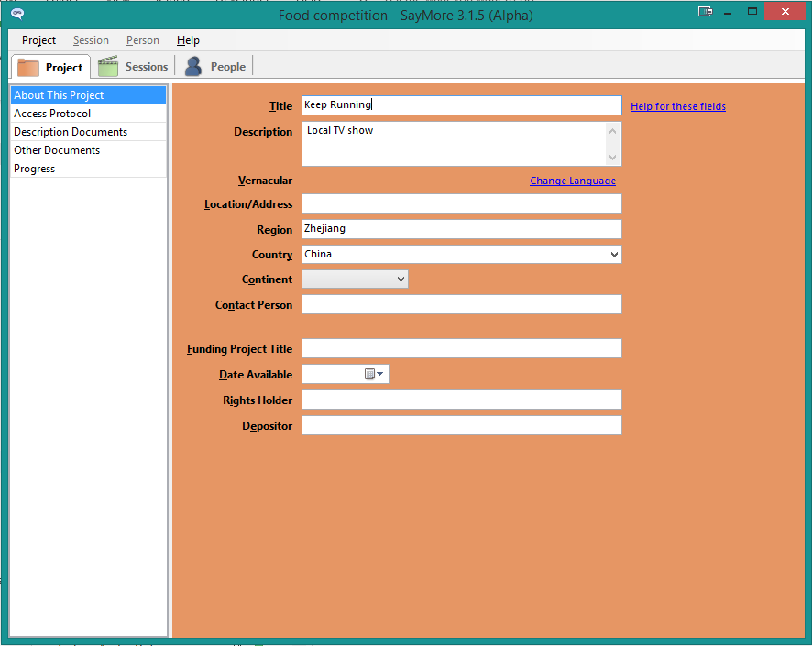Viewport: 812px width, 646px height.
Task: Click Description scrollbar up arrow
Action: [x=612, y=131]
